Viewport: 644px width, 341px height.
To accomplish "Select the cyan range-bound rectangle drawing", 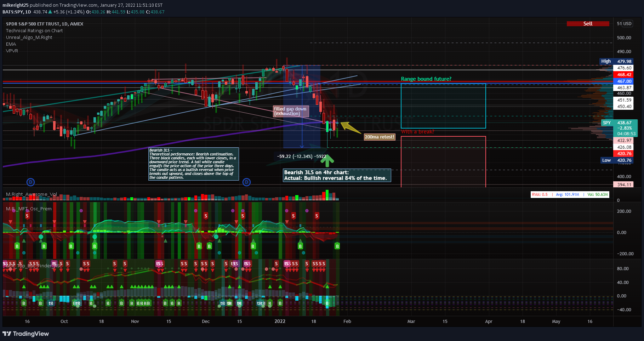I will tap(443, 106).
